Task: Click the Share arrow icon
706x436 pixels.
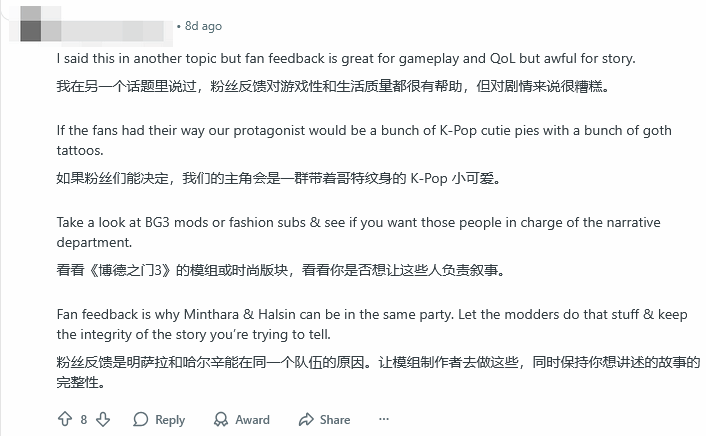Action: pyautogui.click(x=304, y=420)
